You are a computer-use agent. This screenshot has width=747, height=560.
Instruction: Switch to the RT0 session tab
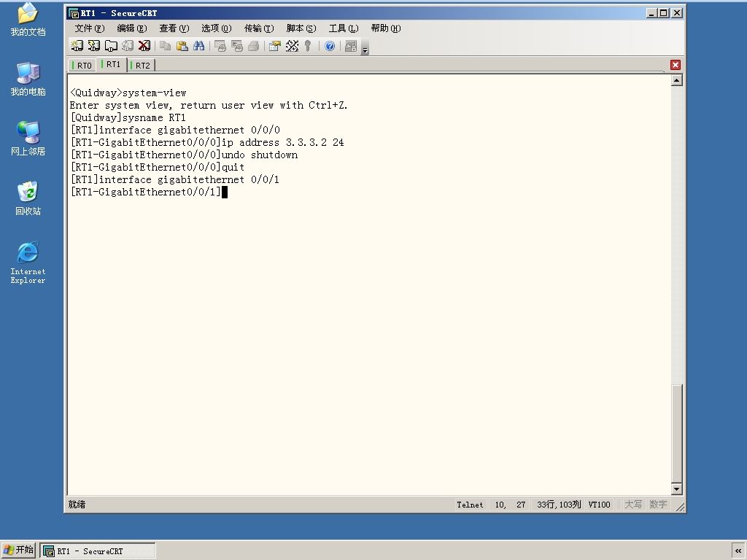[x=82, y=65]
